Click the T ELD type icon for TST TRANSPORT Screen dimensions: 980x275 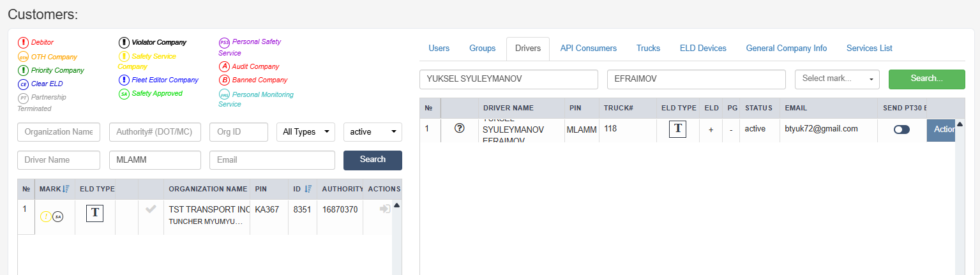94,213
